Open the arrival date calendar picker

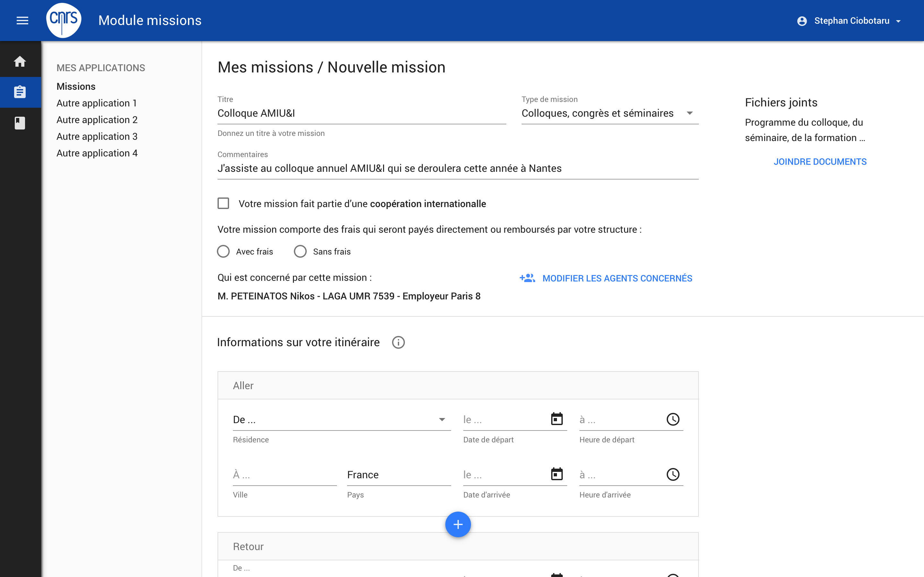tap(557, 474)
